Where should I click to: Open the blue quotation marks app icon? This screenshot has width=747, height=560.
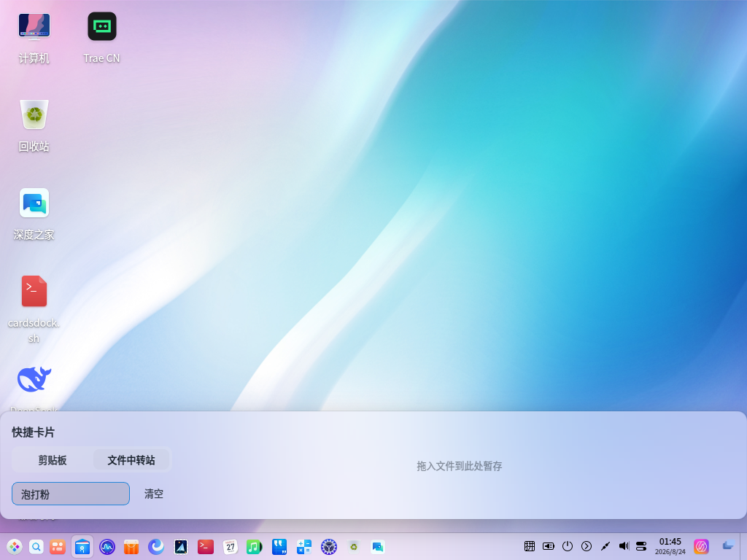[279, 547]
